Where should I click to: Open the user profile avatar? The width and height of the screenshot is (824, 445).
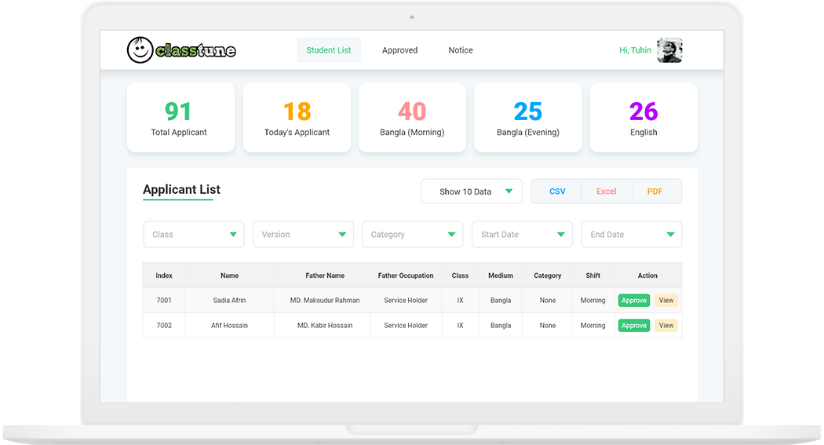[669, 50]
